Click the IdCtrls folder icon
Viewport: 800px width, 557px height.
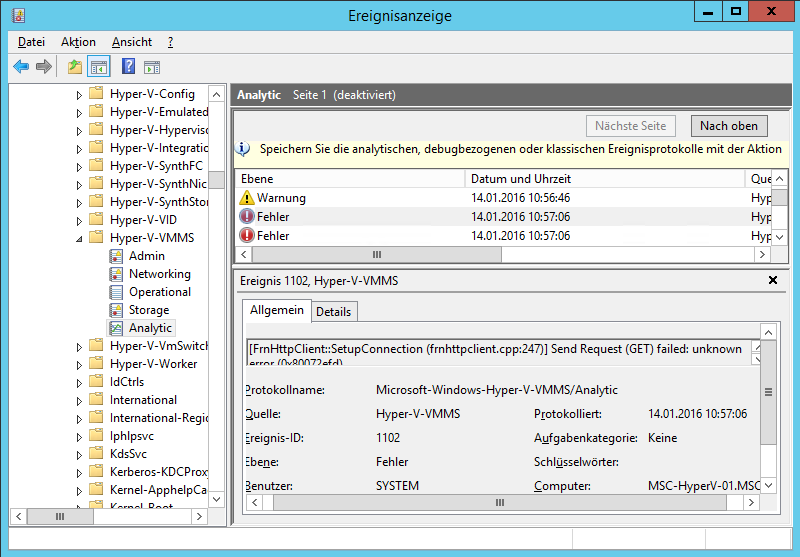pyautogui.click(x=96, y=382)
